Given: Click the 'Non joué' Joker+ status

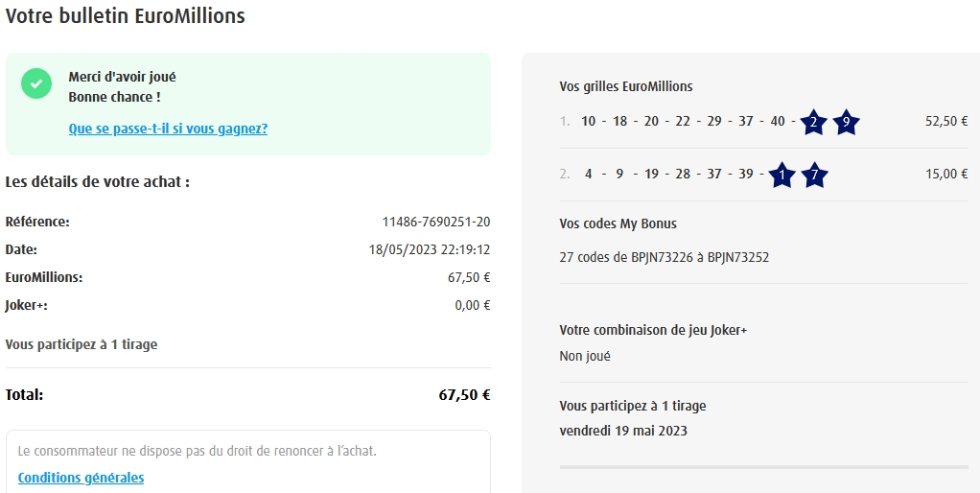Looking at the screenshot, I should pos(585,356).
